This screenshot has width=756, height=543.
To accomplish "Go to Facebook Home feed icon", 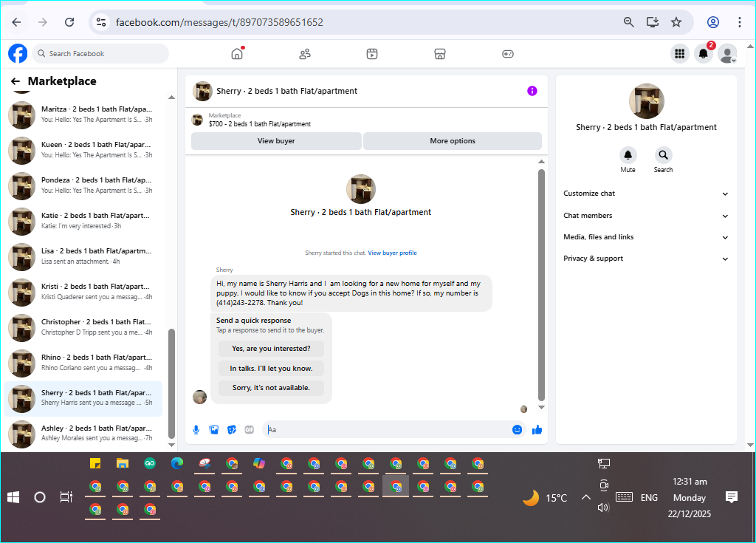I will (237, 54).
